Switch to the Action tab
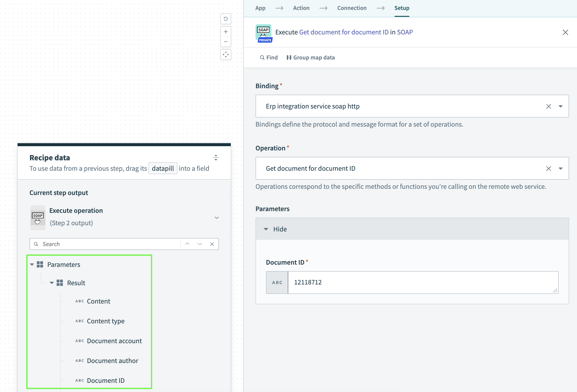The height and width of the screenshot is (392, 577). click(302, 8)
